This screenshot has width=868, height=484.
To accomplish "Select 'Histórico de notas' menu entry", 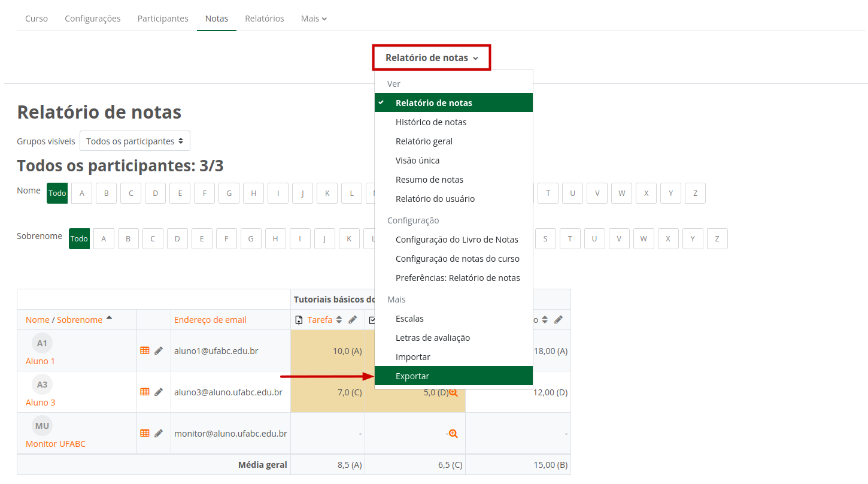I will tap(431, 122).
